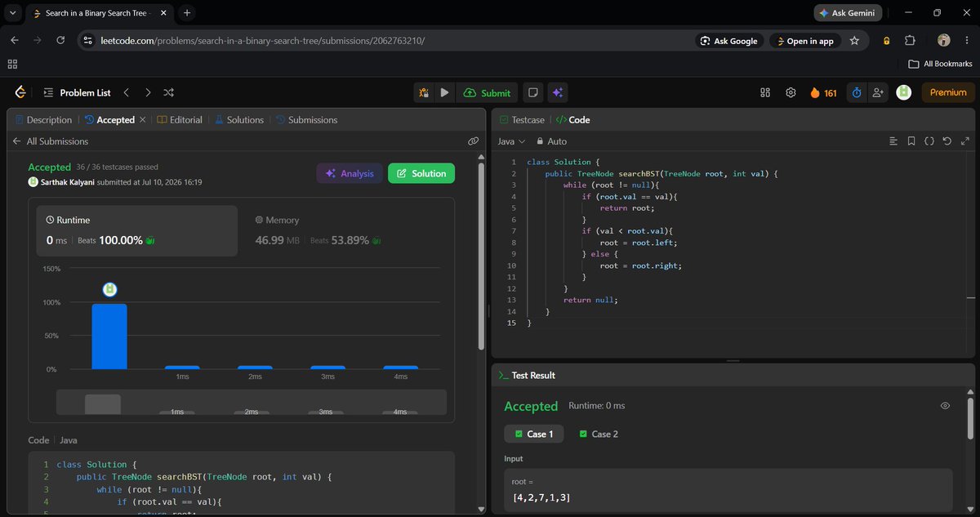This screenshot has width=980, height=517.
Task: Submit the solution
Action: [x=487, y=92]
